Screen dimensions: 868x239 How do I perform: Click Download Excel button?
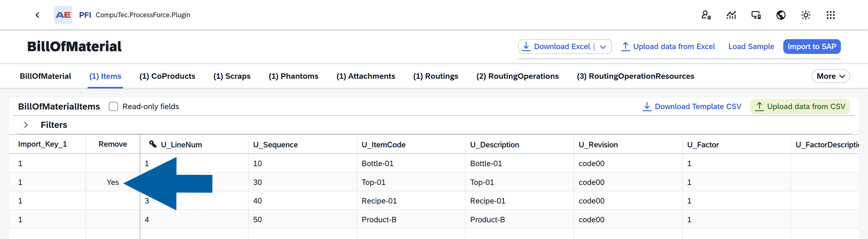[x=556, y=47]
